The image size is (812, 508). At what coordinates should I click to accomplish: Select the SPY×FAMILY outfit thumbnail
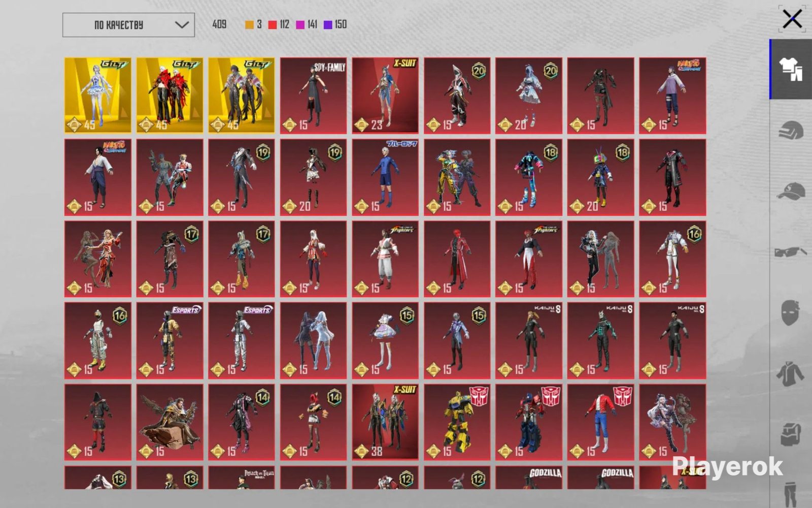pos(314,96)
